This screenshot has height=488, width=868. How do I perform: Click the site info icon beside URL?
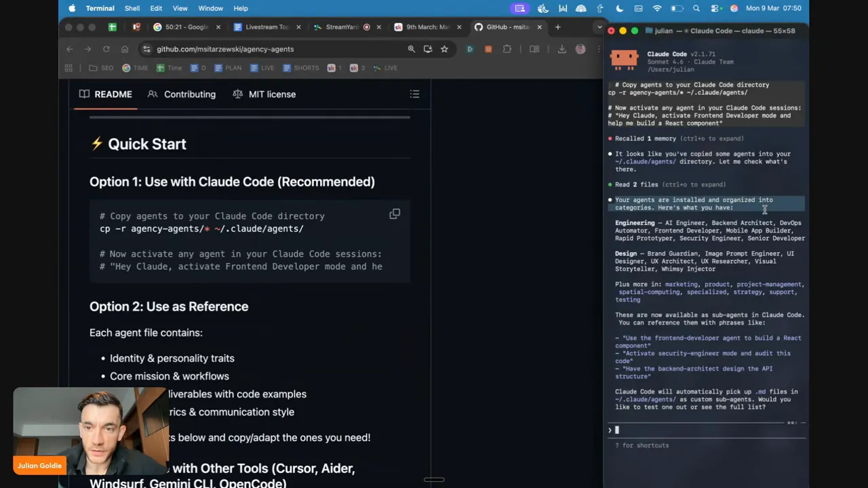146,49
